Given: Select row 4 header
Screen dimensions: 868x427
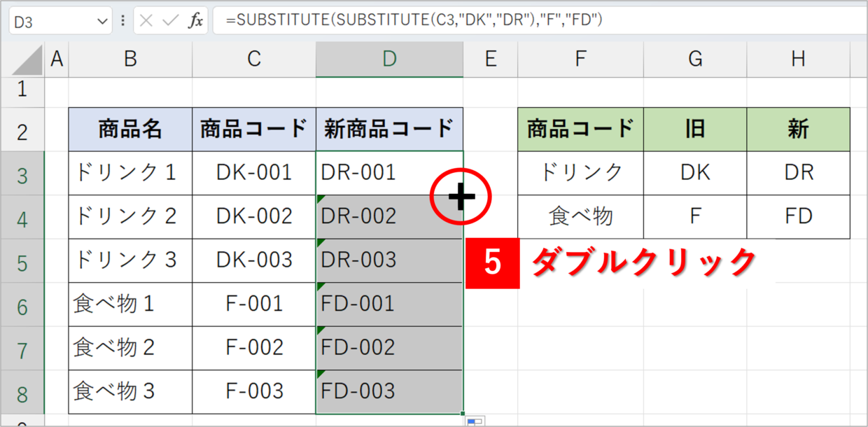Looking at the screenshot, I should point(22,218).
